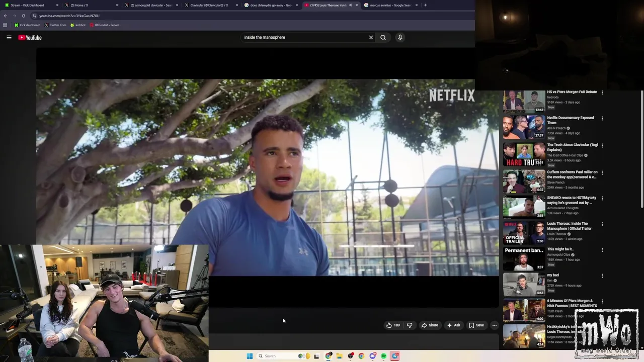644x362 pixels.
Task: Open the 'kickbot' bookmark
Action: pos(78,25)
